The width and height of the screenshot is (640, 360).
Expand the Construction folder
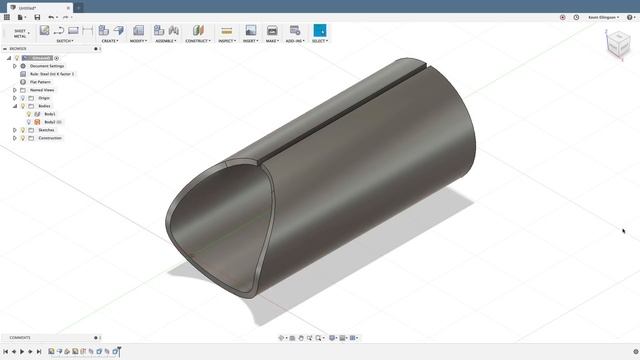pyautogui.click(x=15, y=138)
